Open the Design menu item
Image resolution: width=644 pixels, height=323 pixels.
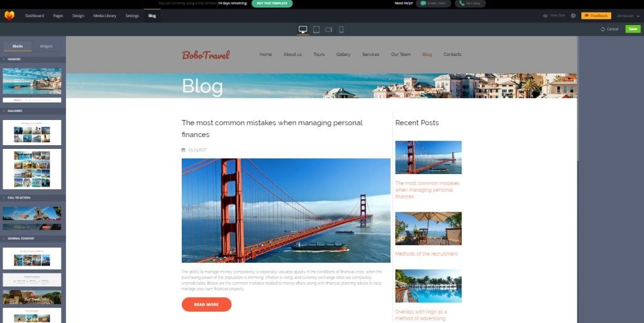coord(78,16)
